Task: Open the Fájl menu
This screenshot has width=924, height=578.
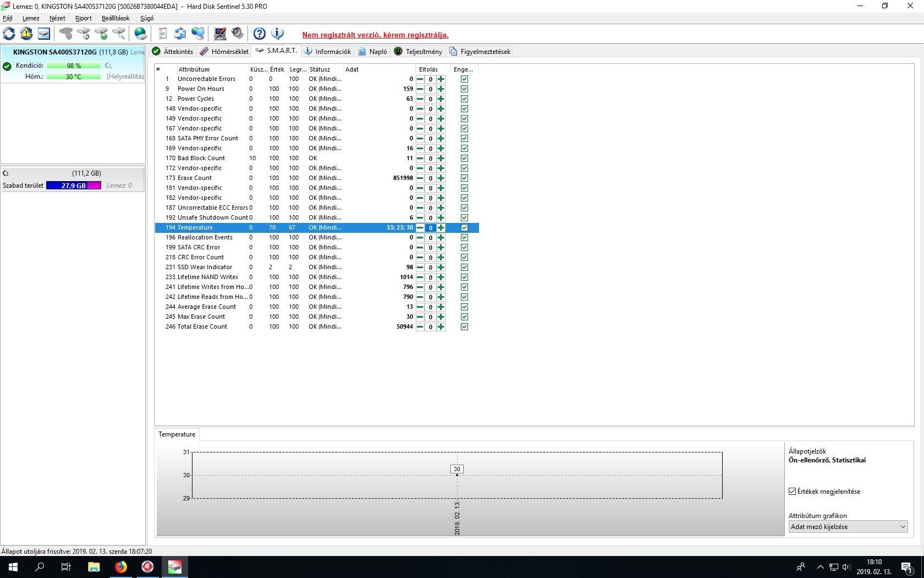Action: 8,18
